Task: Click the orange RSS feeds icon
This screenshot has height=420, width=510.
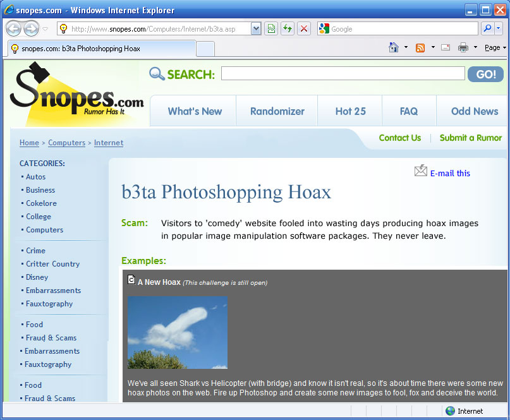Action: coord(420,48)
